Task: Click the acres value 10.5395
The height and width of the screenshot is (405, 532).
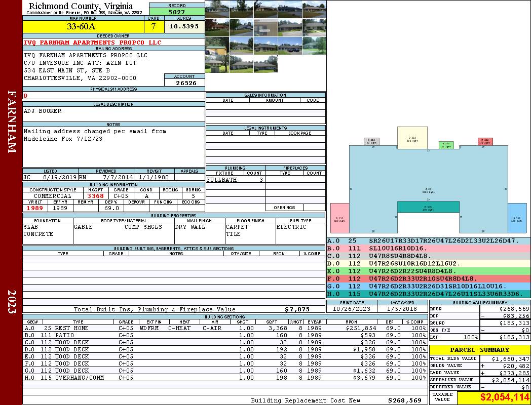Action: pyautogui.click(x=184, y=26)
